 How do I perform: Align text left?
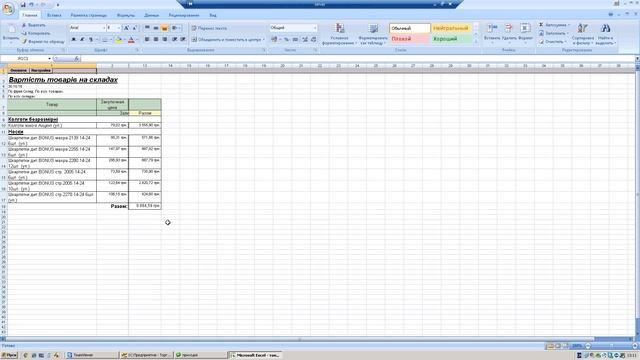click(147, 40)
